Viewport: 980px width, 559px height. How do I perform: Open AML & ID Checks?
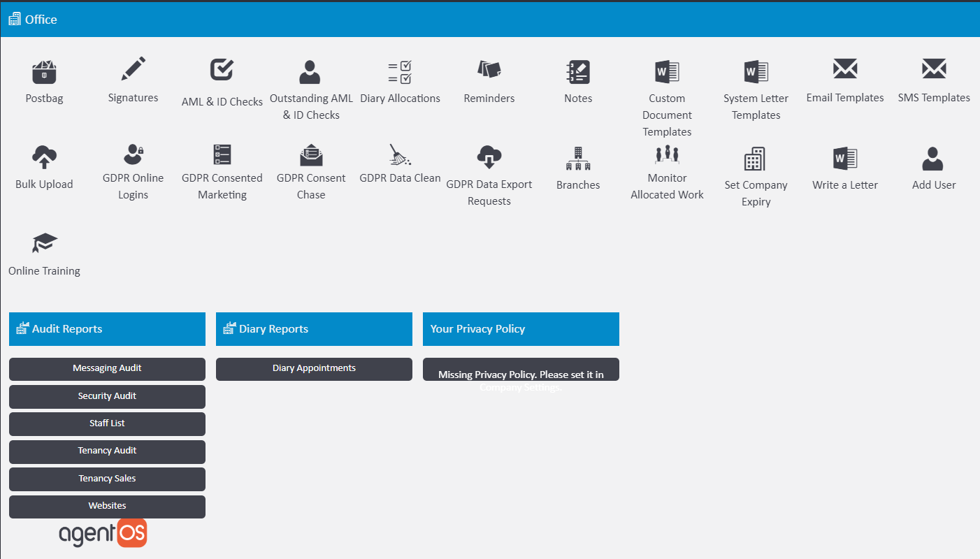click(222, 70)
